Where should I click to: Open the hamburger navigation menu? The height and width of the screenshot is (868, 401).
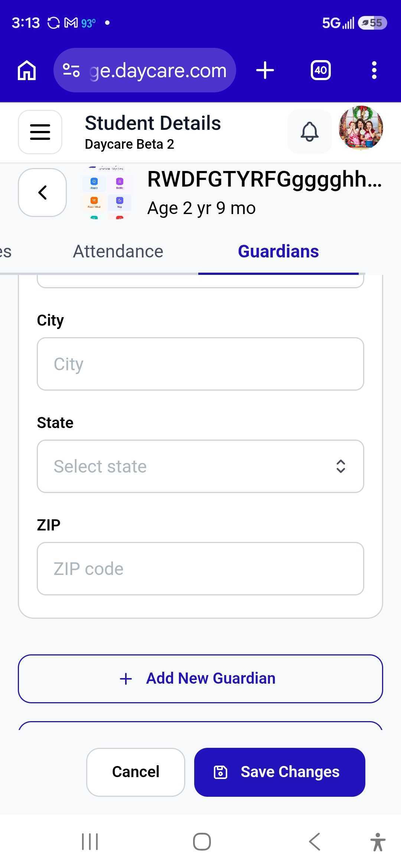click(40, 132)
